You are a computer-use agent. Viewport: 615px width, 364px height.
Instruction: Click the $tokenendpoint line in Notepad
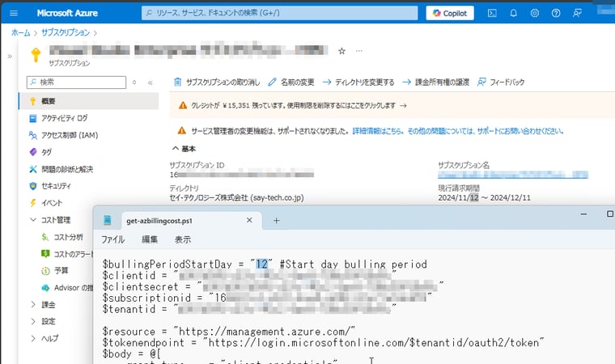pos(323,343)
